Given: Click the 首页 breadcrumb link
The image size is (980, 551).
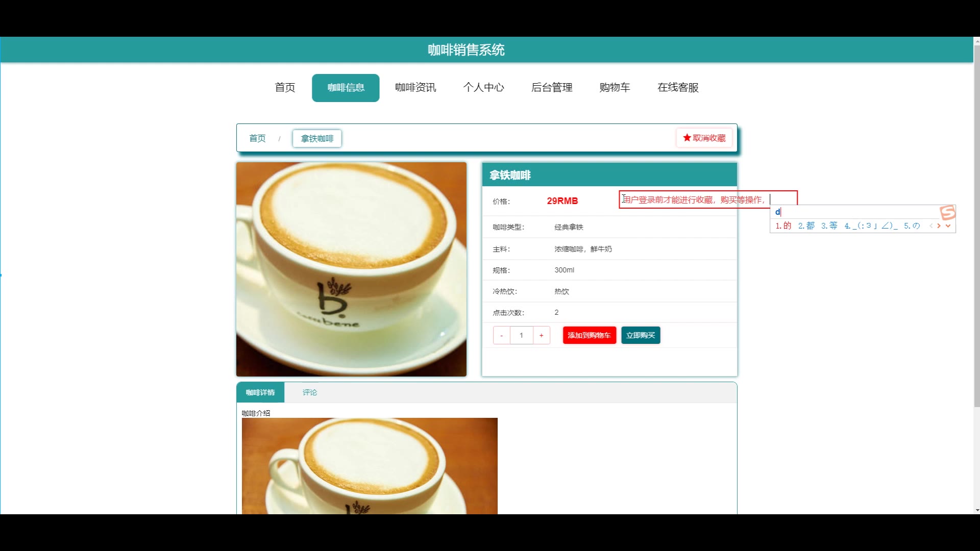Looking at the screenshot, I should pos(257,138).
